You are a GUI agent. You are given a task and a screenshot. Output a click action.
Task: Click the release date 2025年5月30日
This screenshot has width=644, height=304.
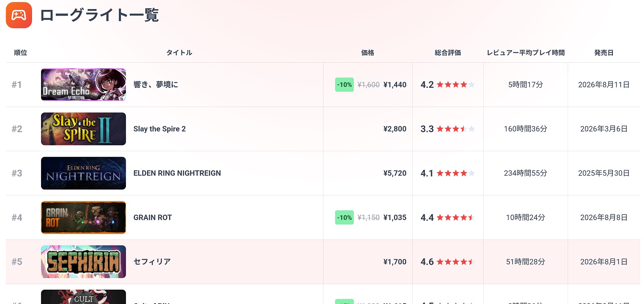[x=604, y=173]
